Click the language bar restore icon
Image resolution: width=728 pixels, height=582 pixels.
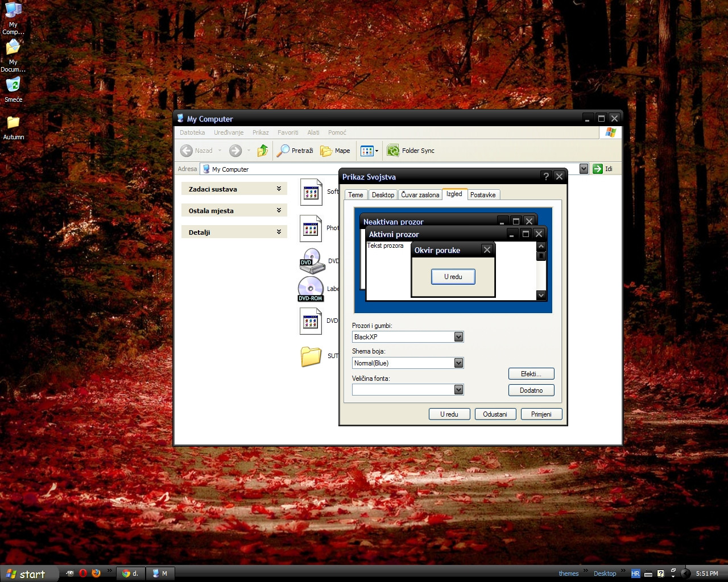click(673, 571)
